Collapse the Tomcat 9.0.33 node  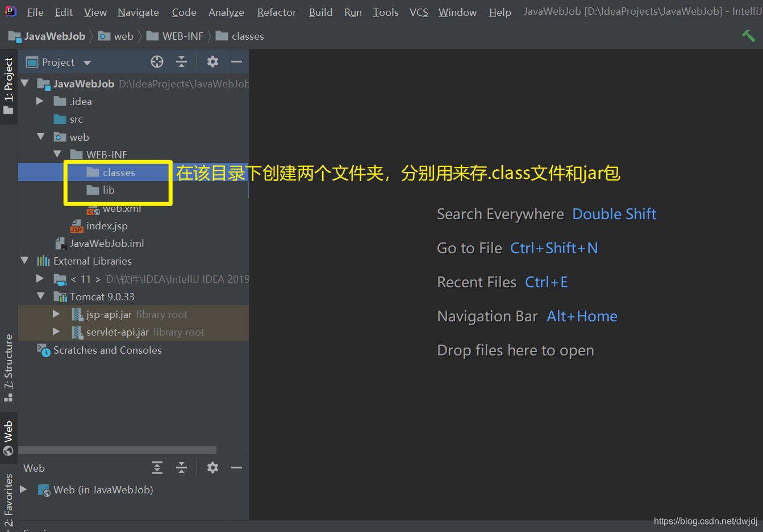tap(41, 296)
